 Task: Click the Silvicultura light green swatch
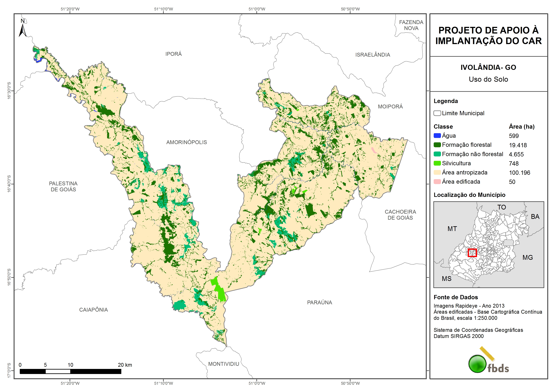pos(437,163)
